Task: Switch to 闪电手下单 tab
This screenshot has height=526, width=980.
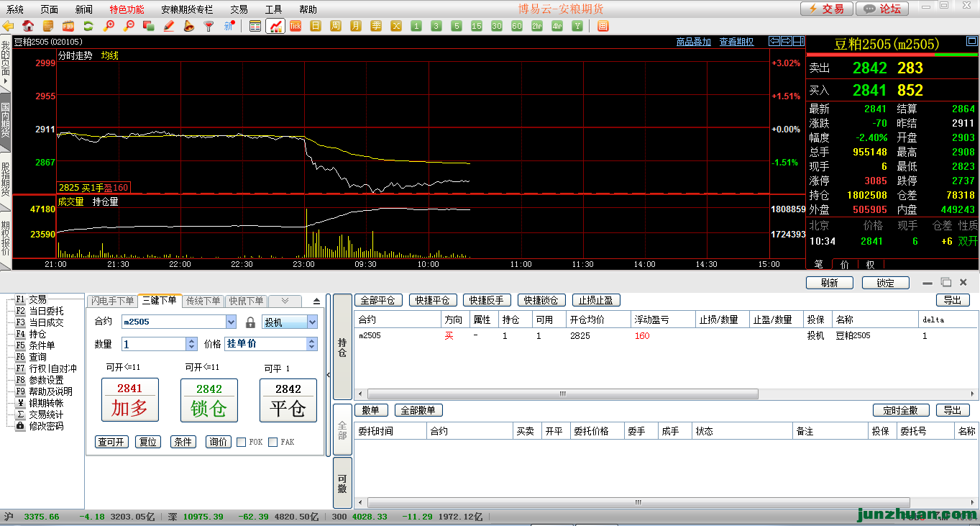Action: coord(112,301)
